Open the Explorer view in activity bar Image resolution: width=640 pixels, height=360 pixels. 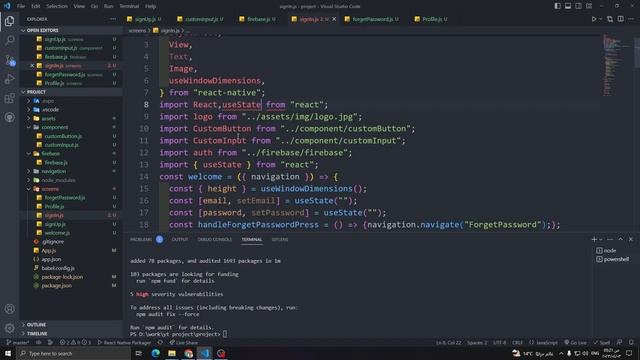[9, 21]
